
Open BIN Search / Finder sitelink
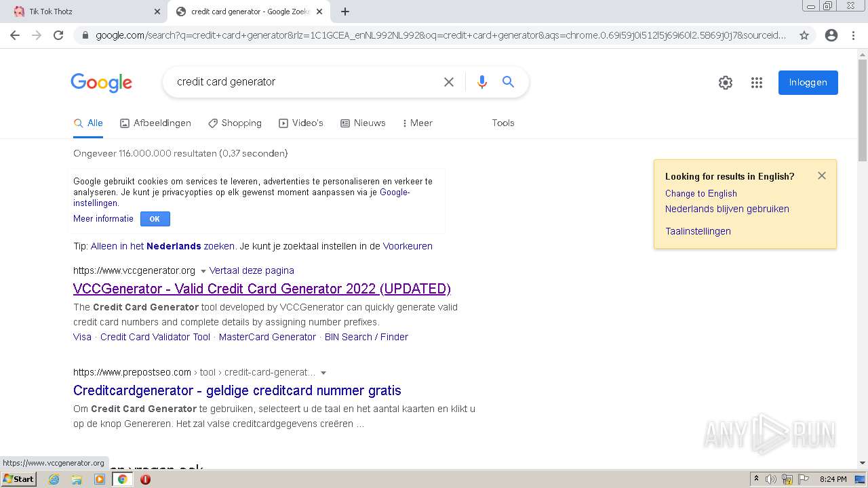366,337
